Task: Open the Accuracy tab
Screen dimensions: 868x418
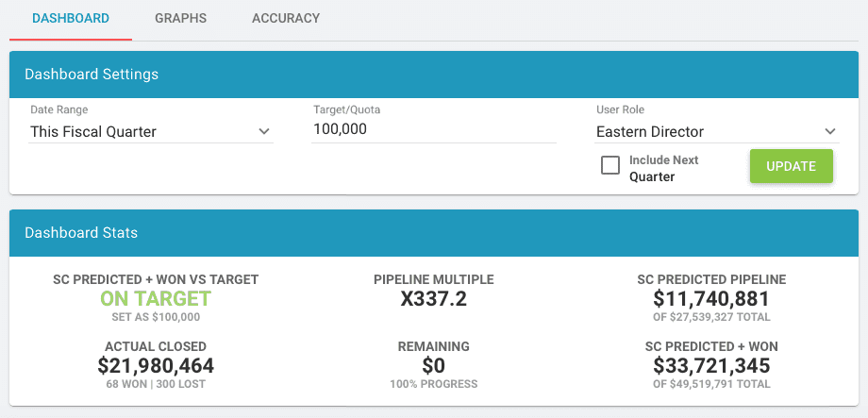Action: click(x=286, y=18)
